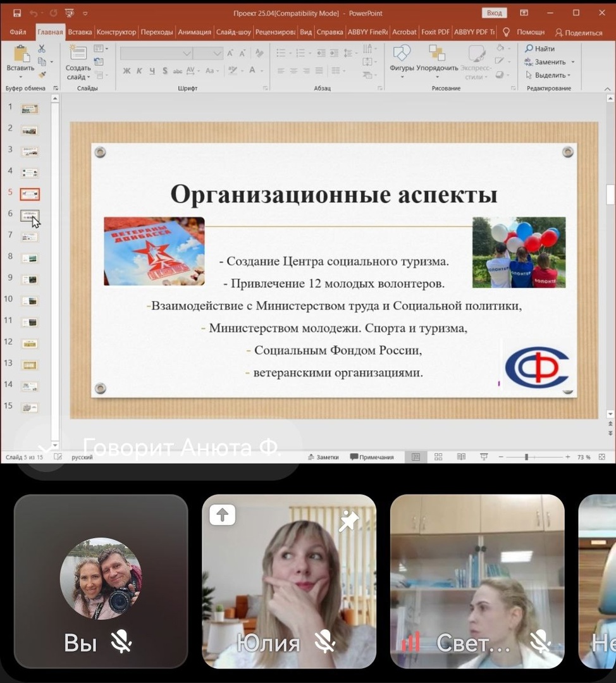This screenshot has width=616, height=683.
Task: Click the 73 % zoom level
Action: point(584,457)
